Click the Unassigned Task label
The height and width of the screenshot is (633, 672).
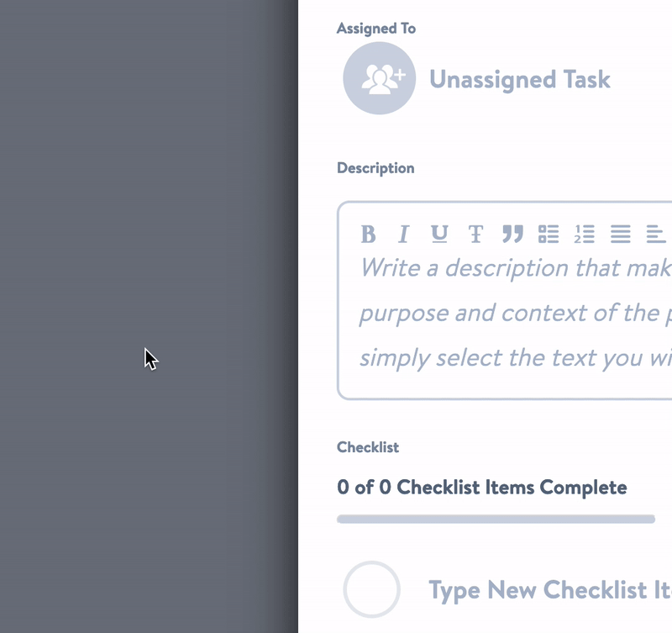(x=520, y=79)
